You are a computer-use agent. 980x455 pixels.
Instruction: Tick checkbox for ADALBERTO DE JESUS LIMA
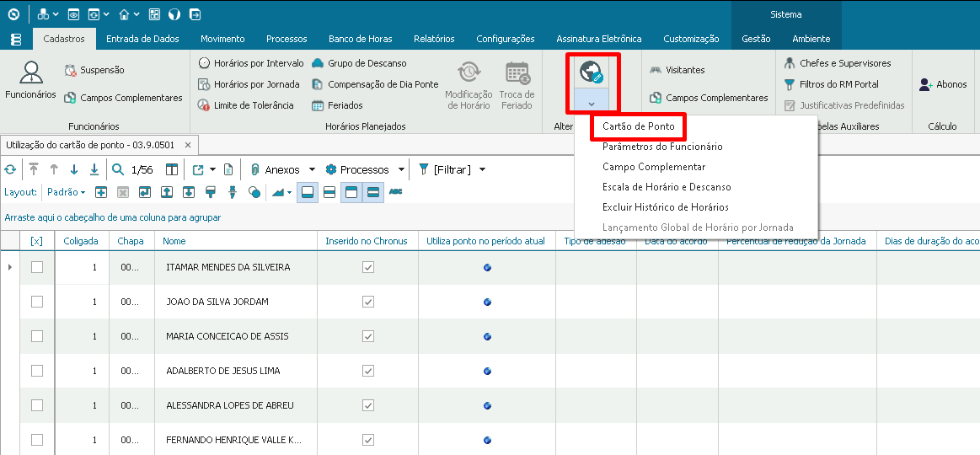point(37,371)
